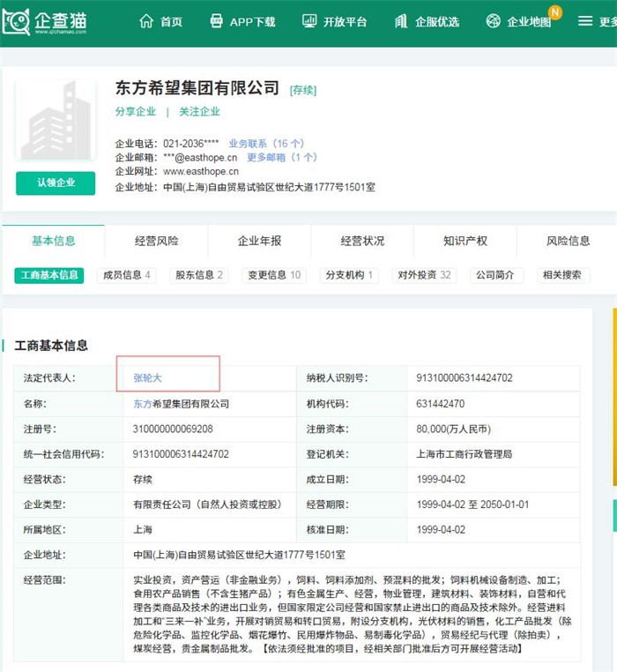This screenshot has height=672, width=617.
Task: Switch to the 知识产权 tab
Action: pos(465,241)
